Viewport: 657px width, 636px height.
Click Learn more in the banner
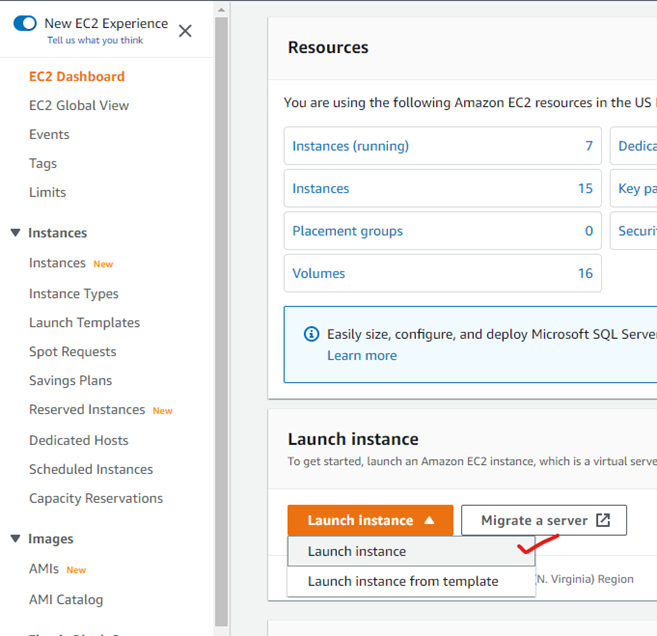[x=362, y=355]
